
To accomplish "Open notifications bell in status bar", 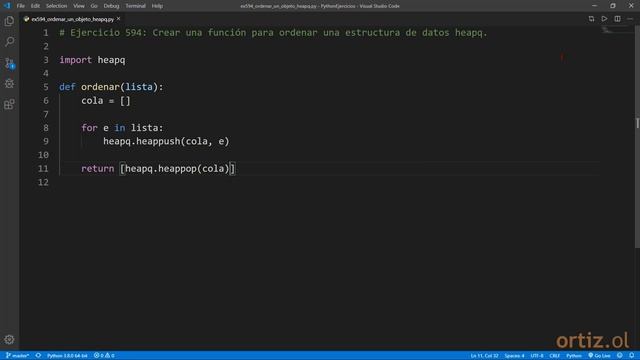I will tap(631, 356).
